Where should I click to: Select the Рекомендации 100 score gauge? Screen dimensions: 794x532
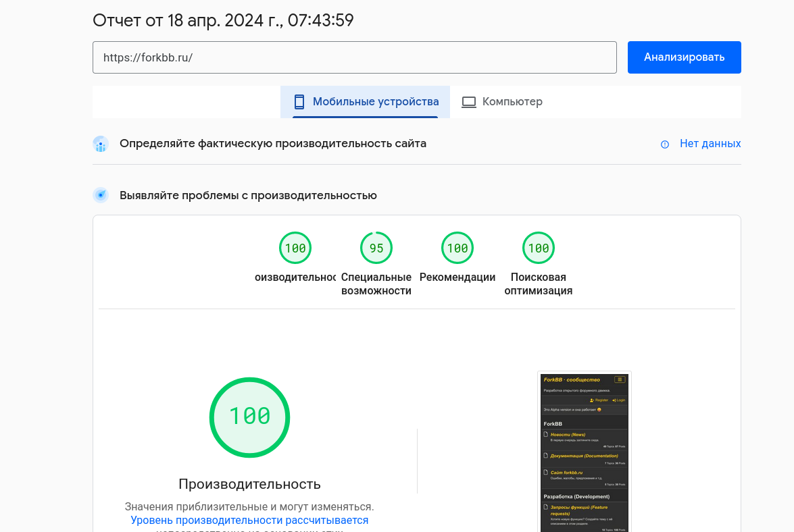[x=457, y=248]
